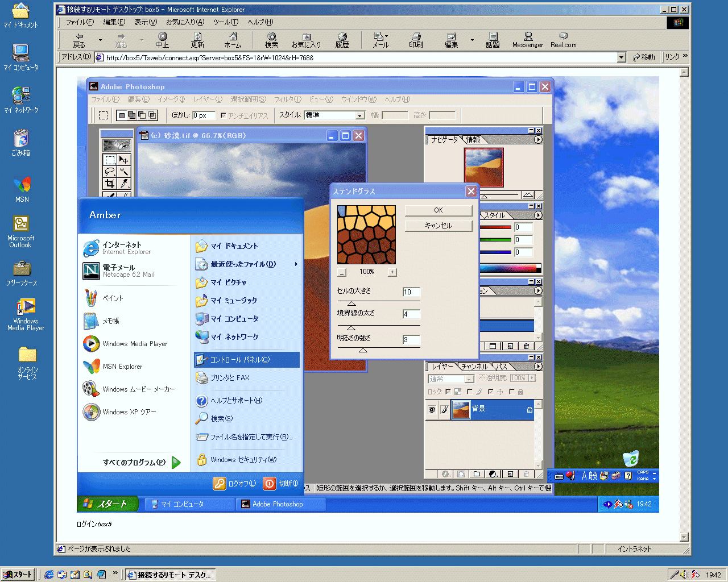Screen dimensions: 728x582
Task: Click the cell size slider handle
Action: tap(351, 304)
